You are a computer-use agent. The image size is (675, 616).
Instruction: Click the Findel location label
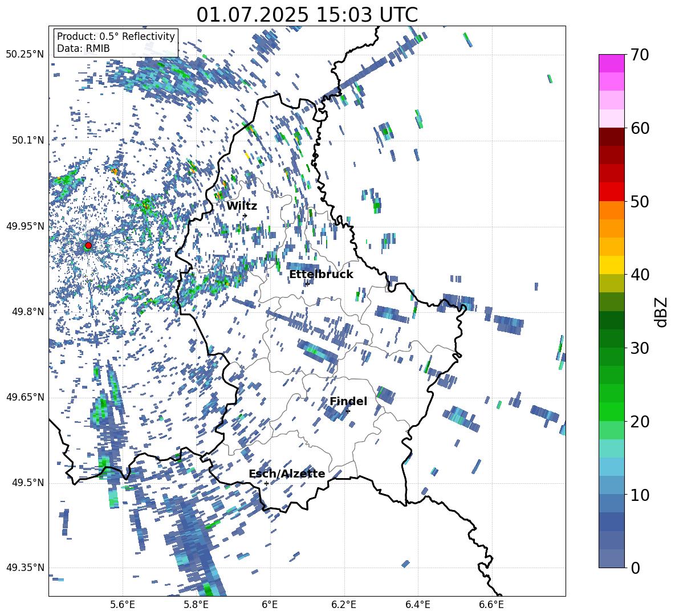(348, 401)
